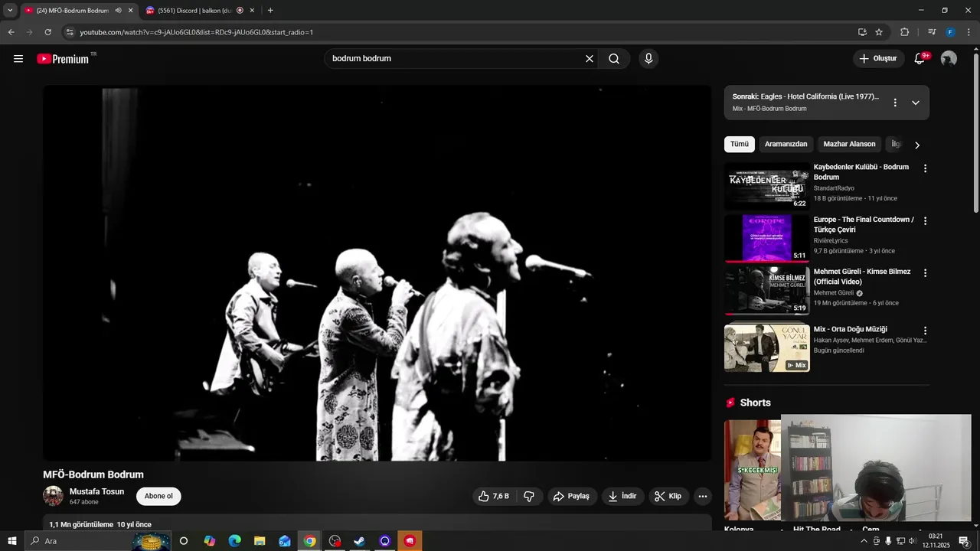Open Kaybedenler Kulübü - Bodrum Bodrum title
The image size is (980, 551).
861,172
